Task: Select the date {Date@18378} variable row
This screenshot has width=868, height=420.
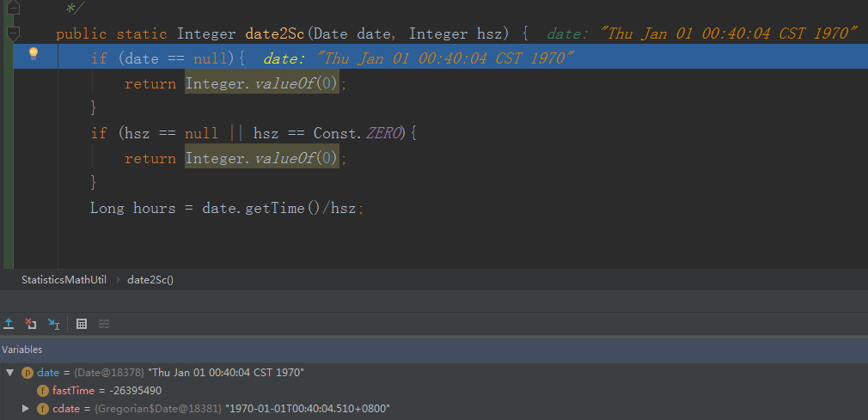Action: pos(434,373)
